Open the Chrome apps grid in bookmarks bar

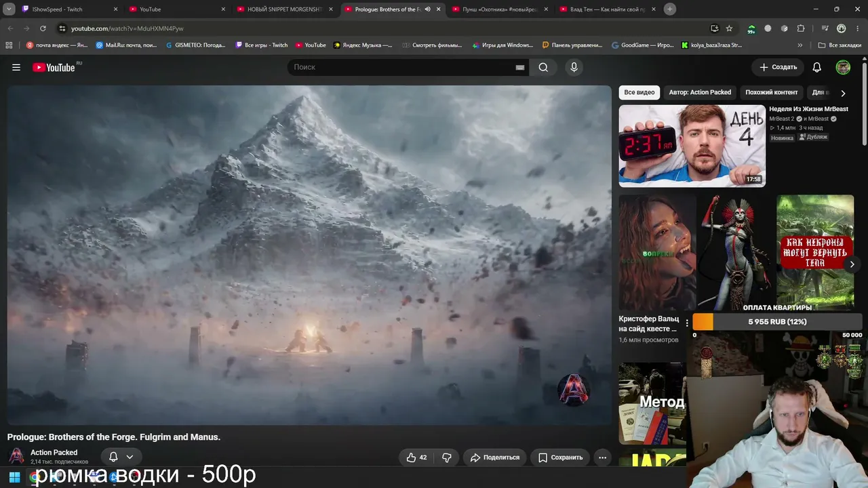coord(9,45)
